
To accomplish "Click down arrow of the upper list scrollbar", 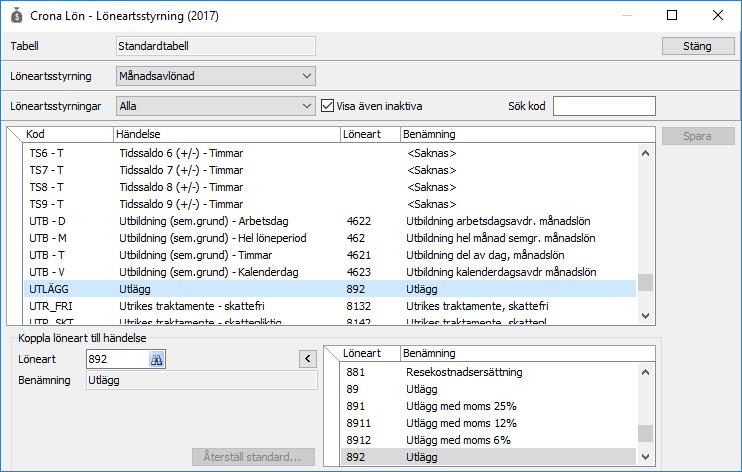I will 645,316.
